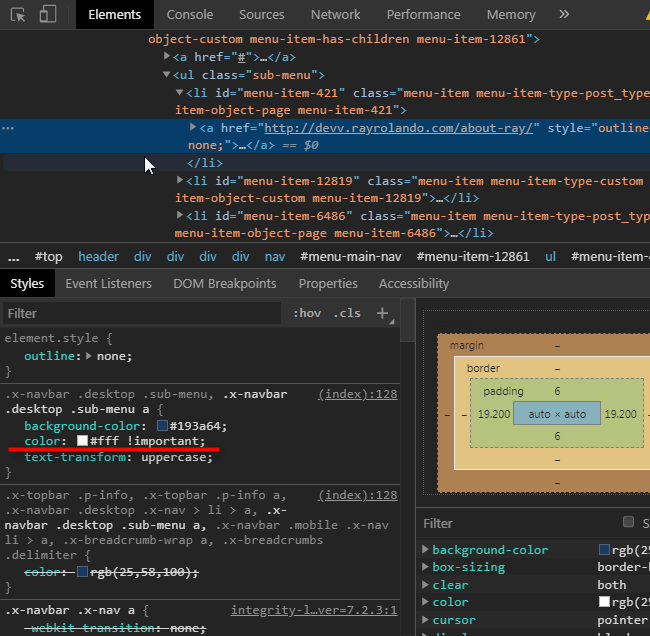Expand computed box-sizing property
The image size is (650, 636).
tap(425, 567)
